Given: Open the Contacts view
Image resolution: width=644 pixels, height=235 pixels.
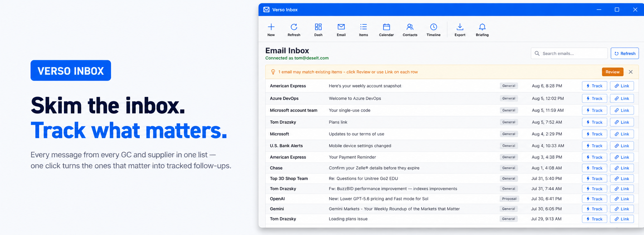Looking at the screenshot, I should click(x=410, y=30).
